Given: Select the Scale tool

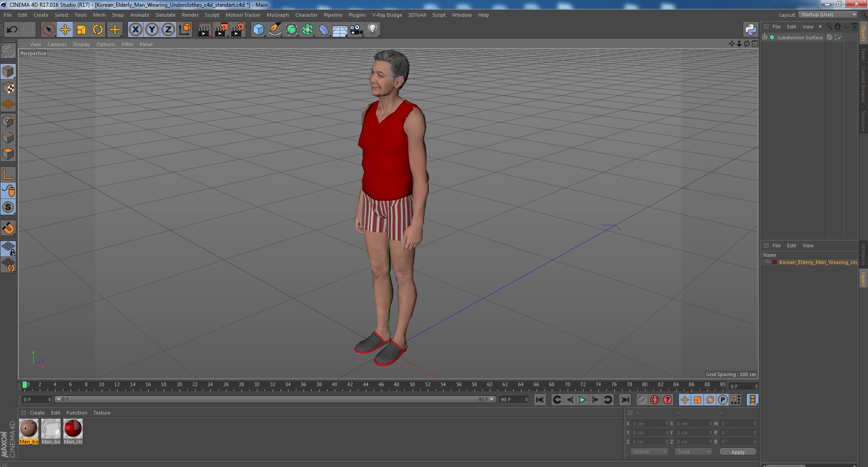Looking at the screenshot, I should tap(81, 30).
